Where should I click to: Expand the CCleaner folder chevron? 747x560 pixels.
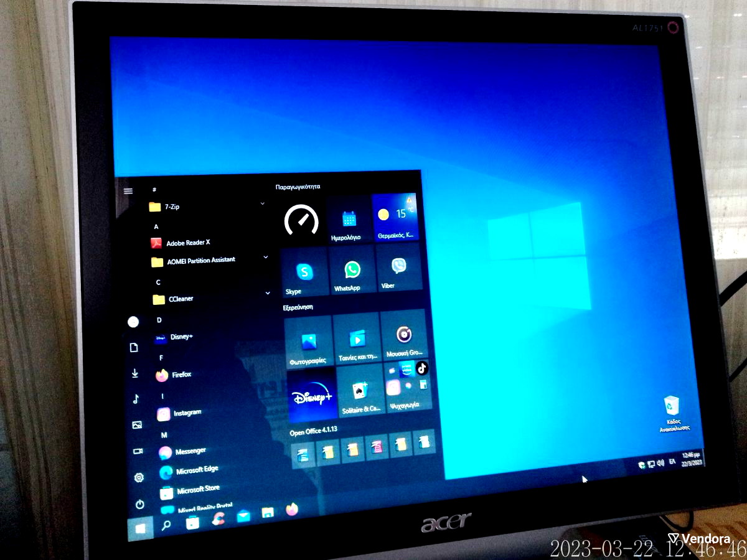pos(268,292)
